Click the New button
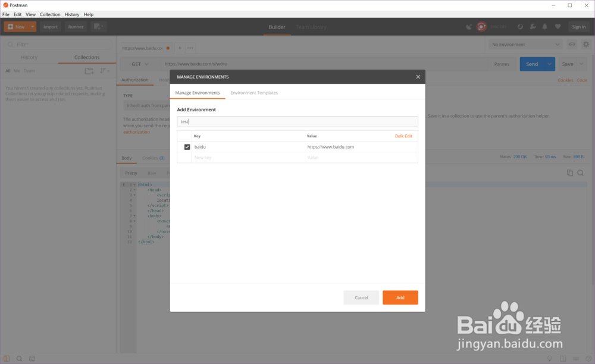This screenshot has width=595, height=364. click(16, 27)
